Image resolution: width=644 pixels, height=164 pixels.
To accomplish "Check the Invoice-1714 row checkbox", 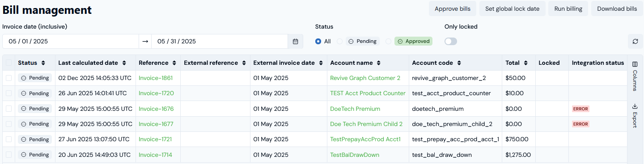I will [x=9, y=155].
